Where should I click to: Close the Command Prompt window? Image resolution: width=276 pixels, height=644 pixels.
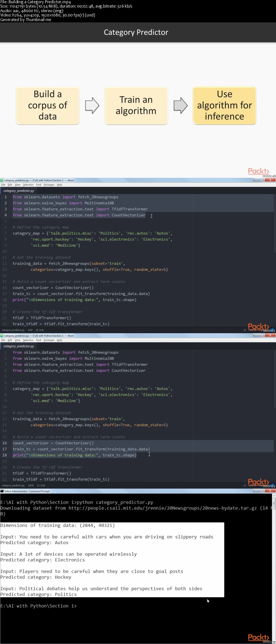(x=270, y=491)
